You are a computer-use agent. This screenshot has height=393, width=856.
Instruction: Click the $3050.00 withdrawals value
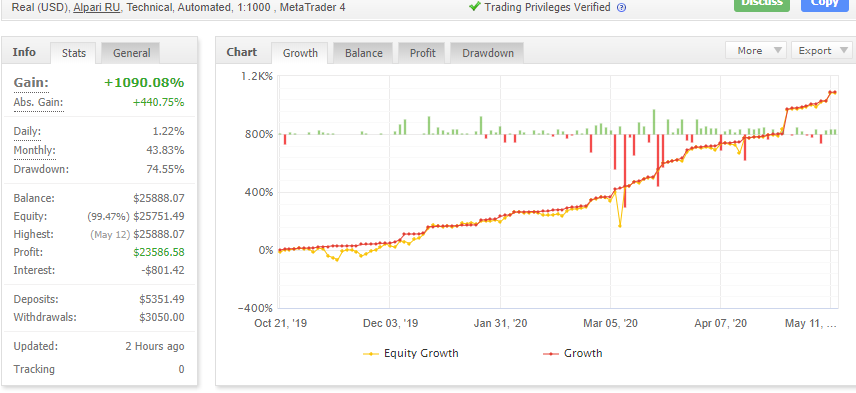[162, 317]
